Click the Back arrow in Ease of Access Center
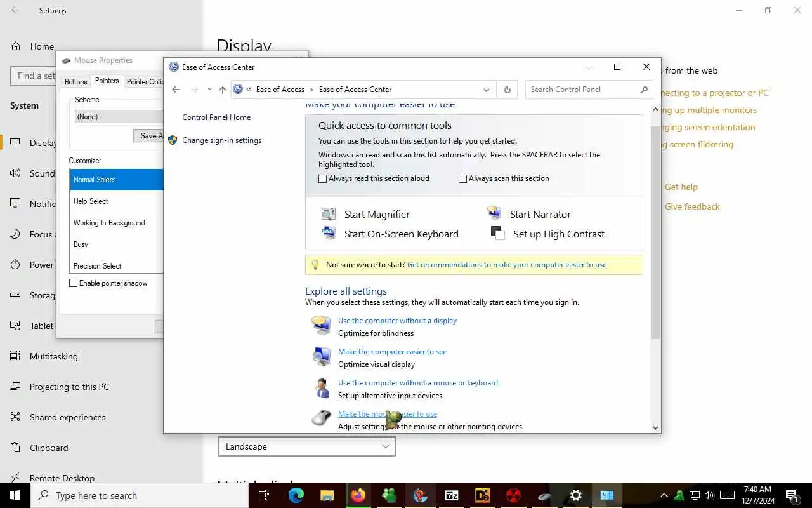The width and height of the screenshot is (812, 508). [176, 90]
